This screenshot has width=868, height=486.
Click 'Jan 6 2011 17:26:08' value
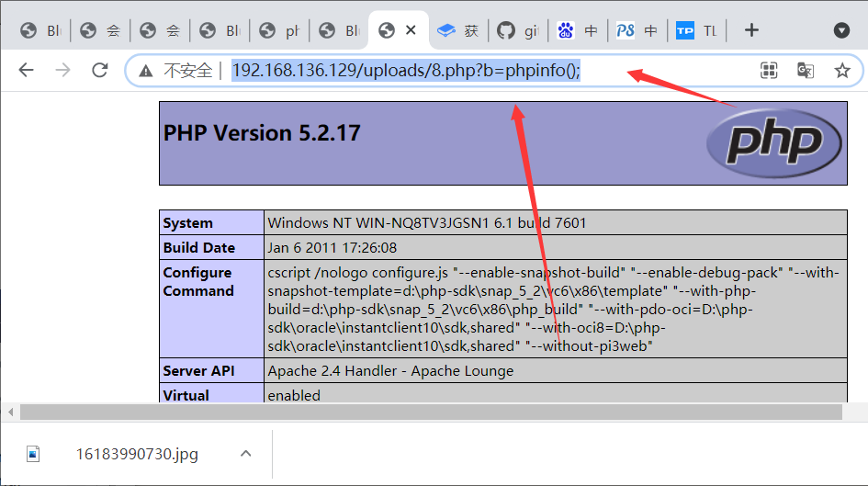point(333,247)
